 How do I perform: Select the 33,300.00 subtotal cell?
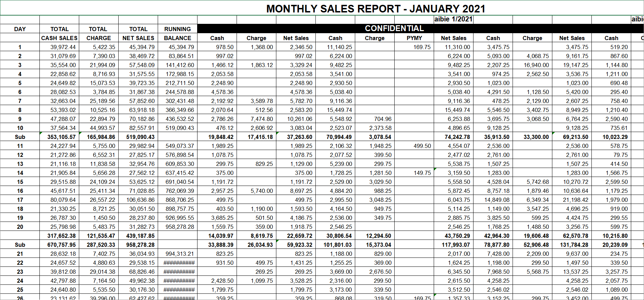click(x=533, y=137)
